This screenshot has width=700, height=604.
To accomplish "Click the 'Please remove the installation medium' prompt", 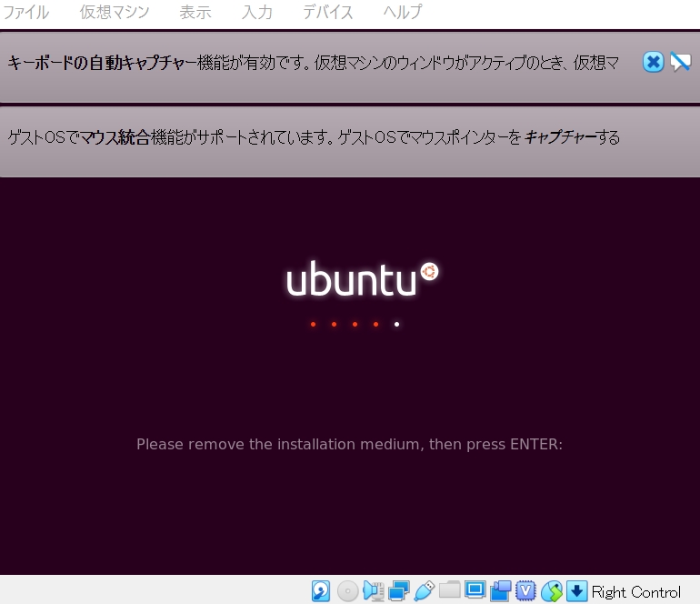I will point(350,445).
